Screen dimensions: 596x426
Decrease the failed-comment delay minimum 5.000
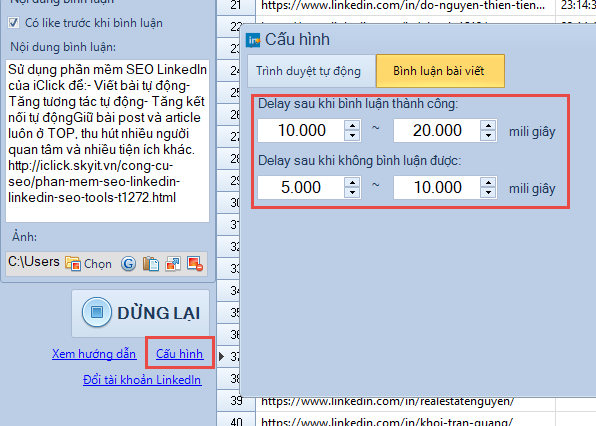pyautogui.click(x=352, y=193)
